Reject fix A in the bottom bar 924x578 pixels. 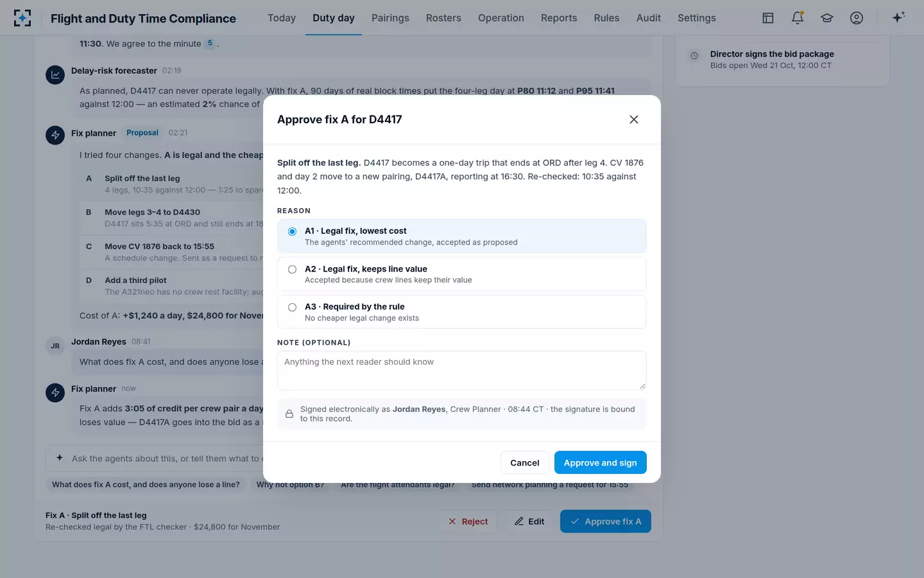tap(468, 521)
